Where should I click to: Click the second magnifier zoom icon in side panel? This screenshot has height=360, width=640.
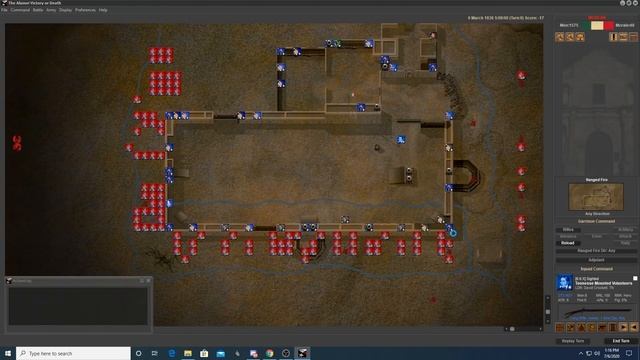coord(570,37)
